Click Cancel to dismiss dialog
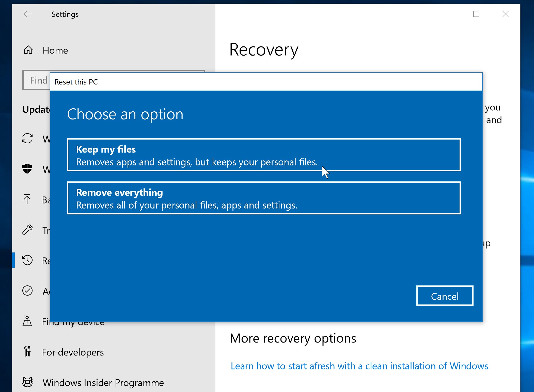534x392 pixels. pos(445,296)
